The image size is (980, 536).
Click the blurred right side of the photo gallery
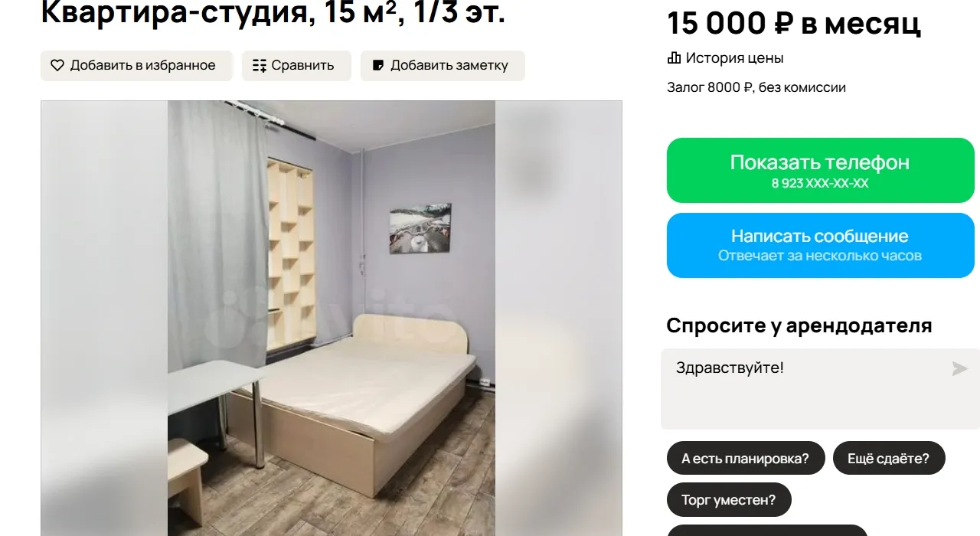(x=558, y=319)
